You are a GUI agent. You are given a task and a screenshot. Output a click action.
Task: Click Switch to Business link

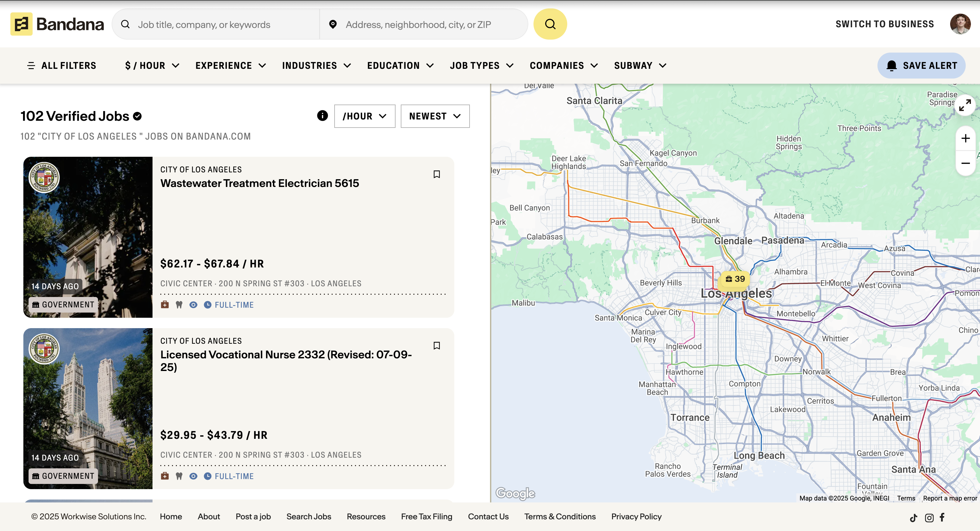click(884, 24)
